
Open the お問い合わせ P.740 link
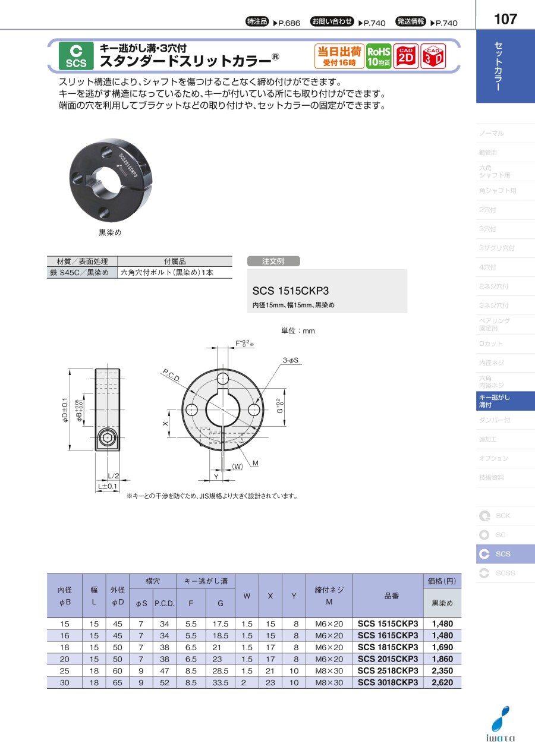[348, 23]
